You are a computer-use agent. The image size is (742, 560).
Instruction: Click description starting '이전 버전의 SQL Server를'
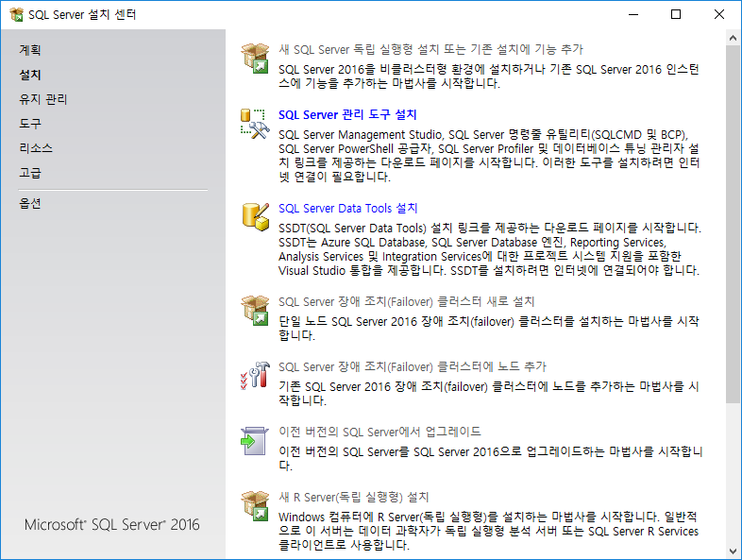click(491, 458)
